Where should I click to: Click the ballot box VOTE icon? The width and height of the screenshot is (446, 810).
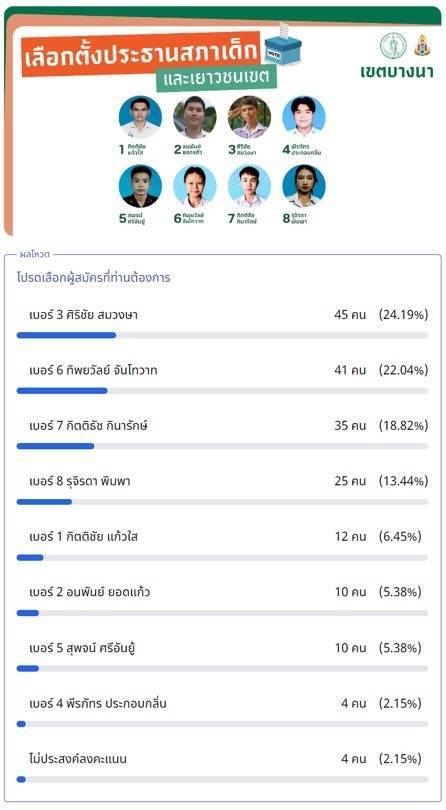click(284, 44)
